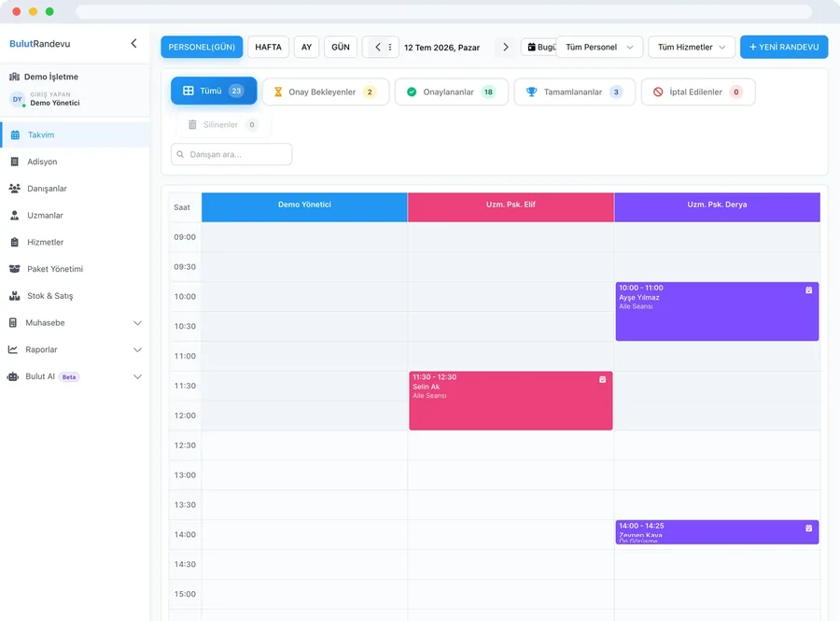Screen dimensions: 840x621
Task: Open the Adisyon page
Action: coord(75,162)
